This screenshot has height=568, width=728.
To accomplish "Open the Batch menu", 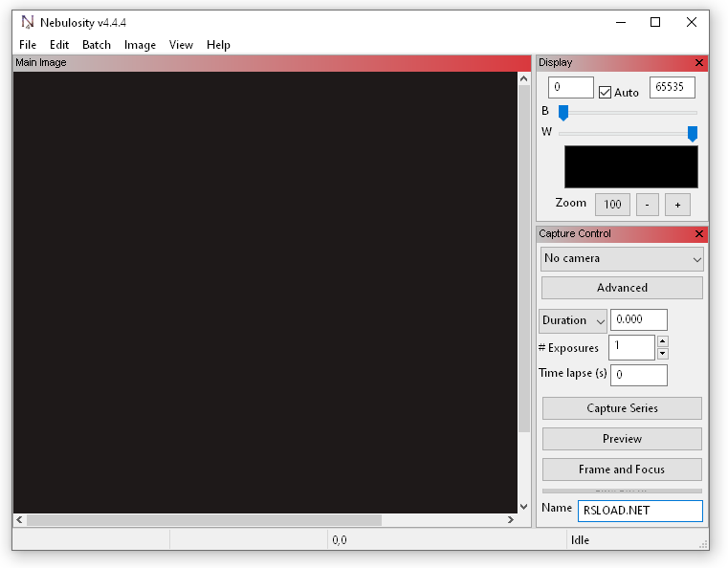I will [x=97, y=45].
